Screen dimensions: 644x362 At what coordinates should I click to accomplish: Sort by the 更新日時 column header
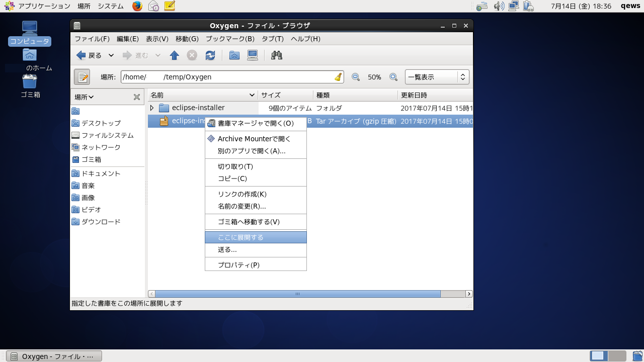point(435,95)
